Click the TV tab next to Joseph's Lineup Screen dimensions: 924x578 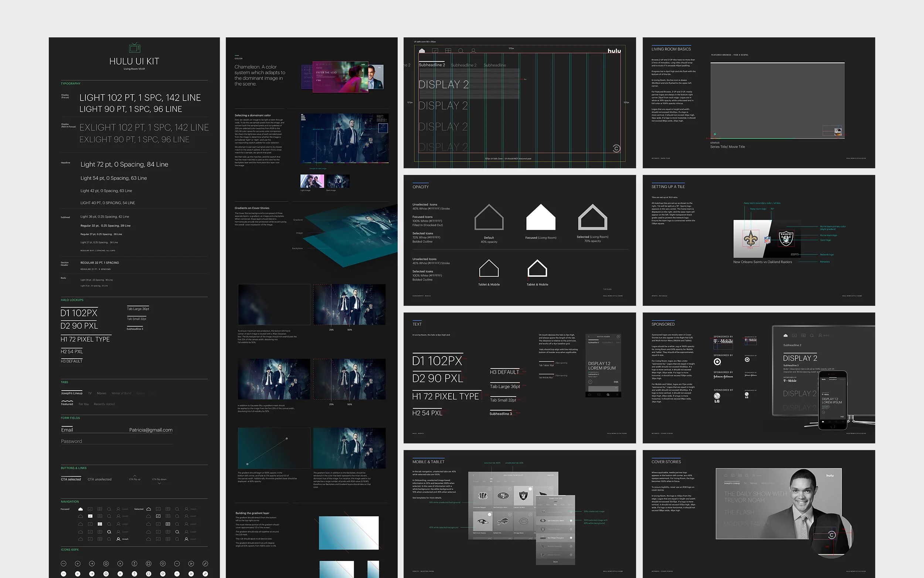click(90, 393)
